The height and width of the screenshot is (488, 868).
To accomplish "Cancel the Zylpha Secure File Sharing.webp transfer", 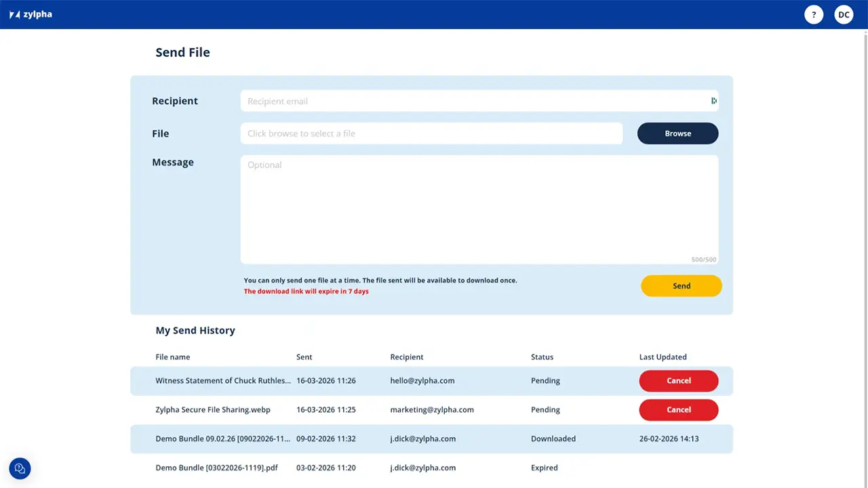I will (x=678, y=409).
